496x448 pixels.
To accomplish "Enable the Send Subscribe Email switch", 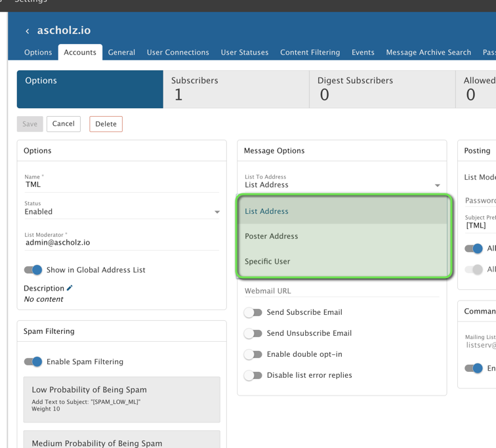I will 253,313.
